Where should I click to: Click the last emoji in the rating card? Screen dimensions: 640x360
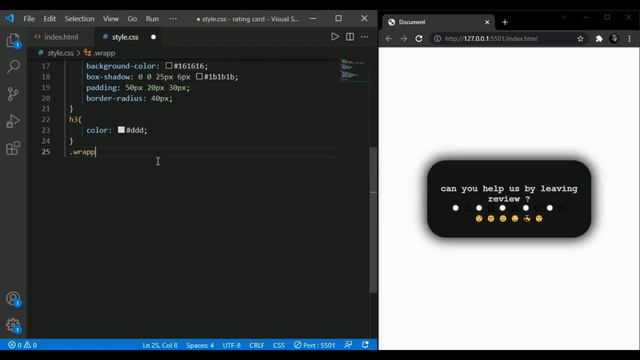coord(539,219)
